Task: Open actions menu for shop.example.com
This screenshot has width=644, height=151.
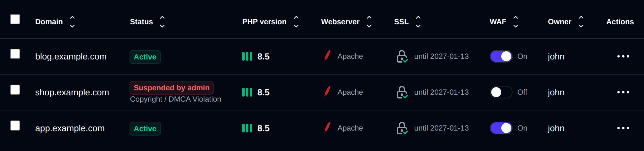Action: [623, 92]
